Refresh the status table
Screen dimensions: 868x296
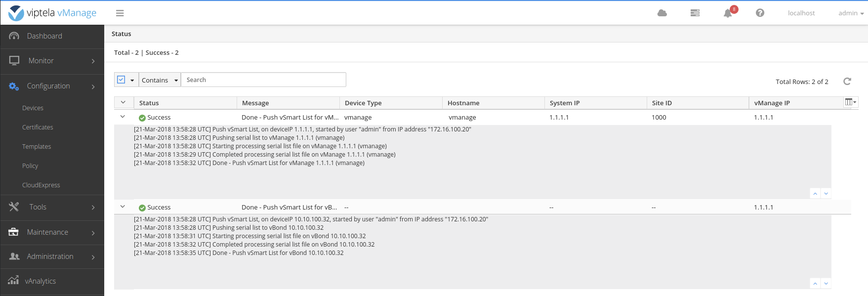[x=847, y=82]
